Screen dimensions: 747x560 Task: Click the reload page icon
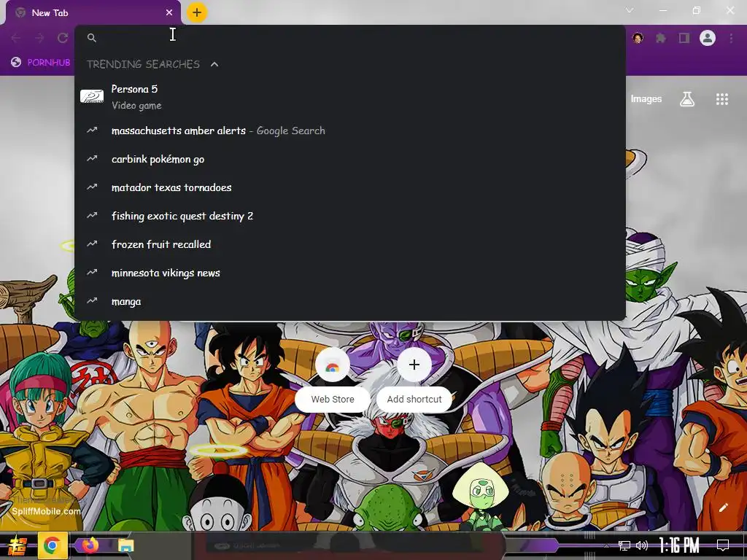tap(63, 38)
